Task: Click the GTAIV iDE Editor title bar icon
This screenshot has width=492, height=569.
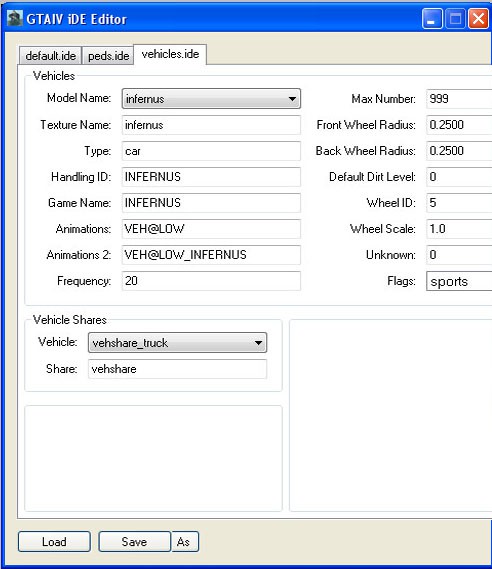Action: pyautogui.click(x=15, y=18)
